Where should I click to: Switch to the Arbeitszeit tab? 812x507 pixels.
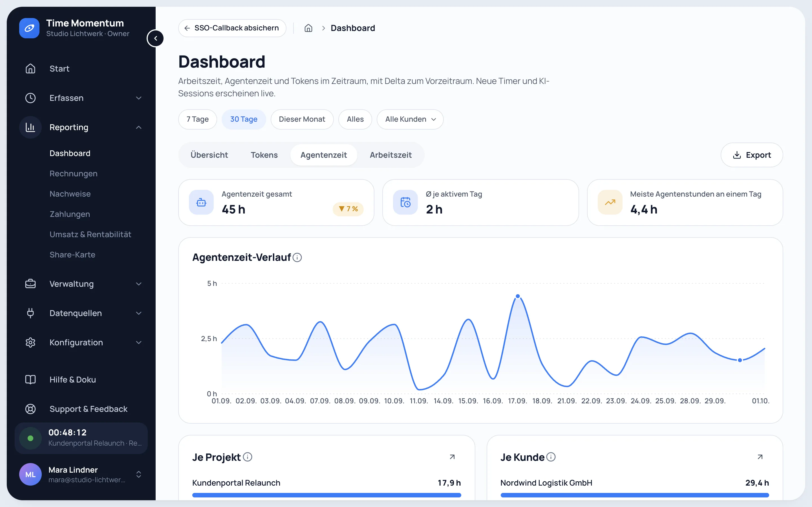390,155
